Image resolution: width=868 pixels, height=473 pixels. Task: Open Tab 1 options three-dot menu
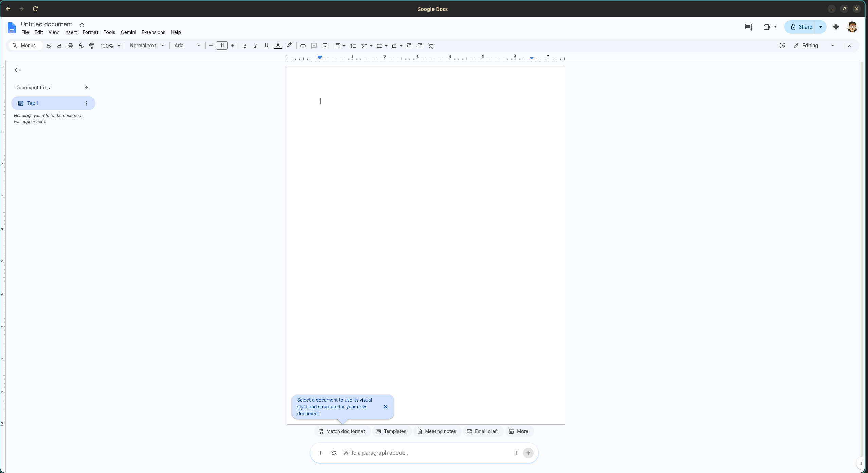(86, 103)
